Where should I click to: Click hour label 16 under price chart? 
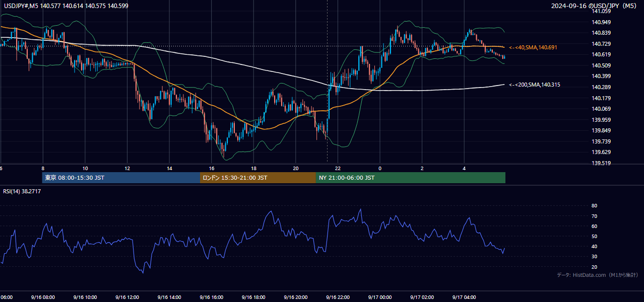coord(212,168)
